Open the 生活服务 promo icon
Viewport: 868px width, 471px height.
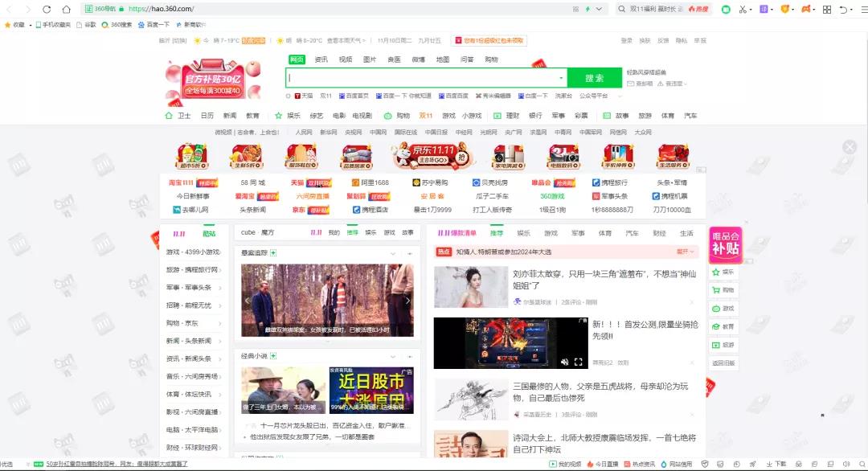674,157
